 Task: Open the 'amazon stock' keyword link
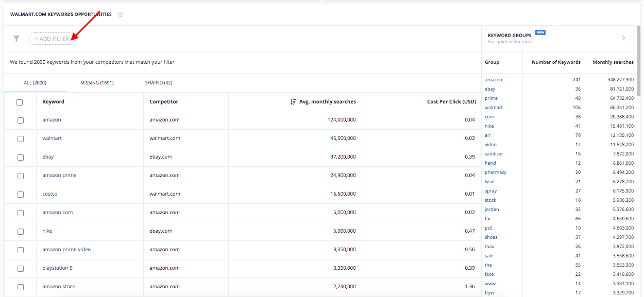click(59, 287)
